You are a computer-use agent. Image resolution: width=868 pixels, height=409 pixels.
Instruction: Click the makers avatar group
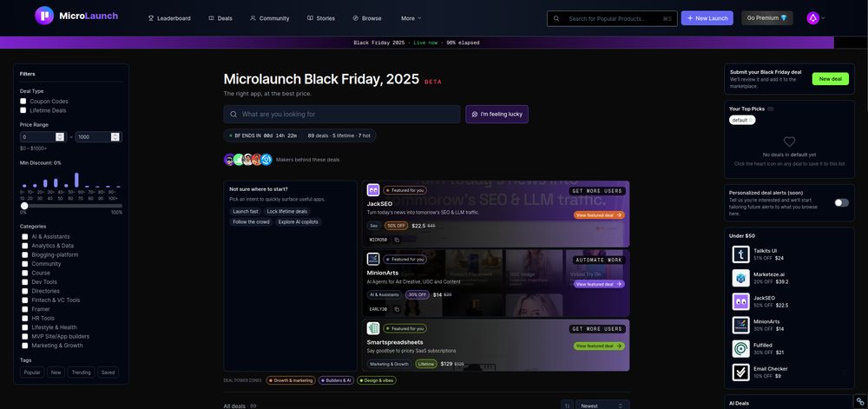[248, 160]
